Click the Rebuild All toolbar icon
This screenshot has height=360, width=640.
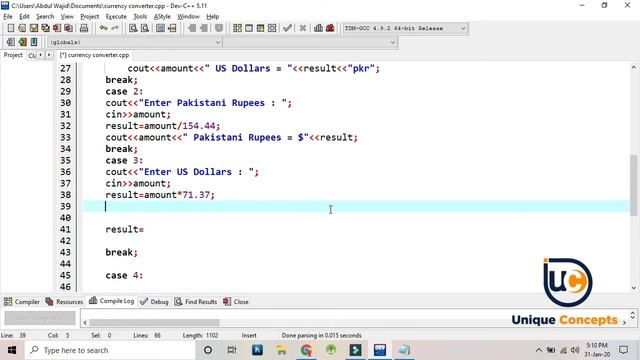click(272, 28)
